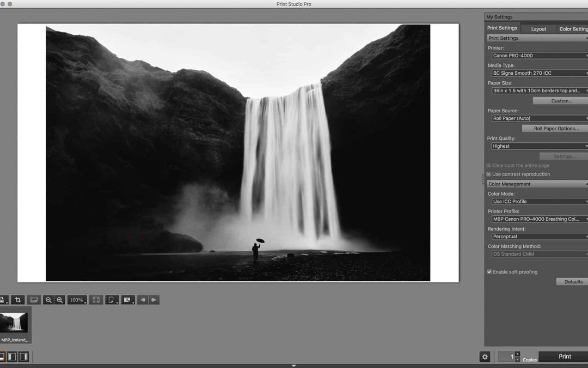Show the left panel layout view
The image size is (588, 368).
[x=12, y=357]
